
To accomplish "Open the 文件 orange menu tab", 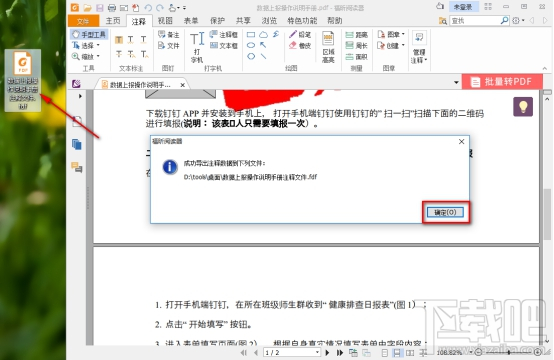I will [x=83, y=21].
